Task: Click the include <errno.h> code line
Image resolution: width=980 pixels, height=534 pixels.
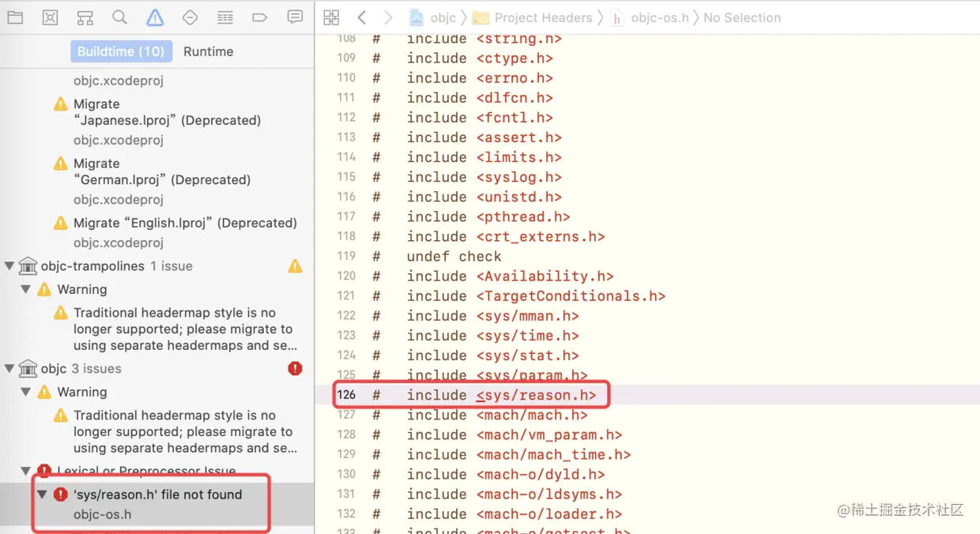Action: (x=463, y=77)
